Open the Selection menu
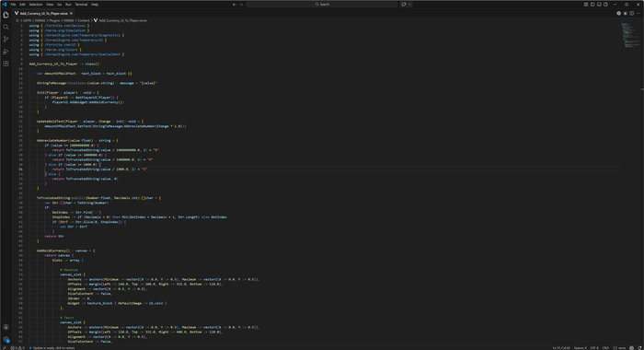The width and height of the screenshot is (644, 350). click(x=36, y=4)
